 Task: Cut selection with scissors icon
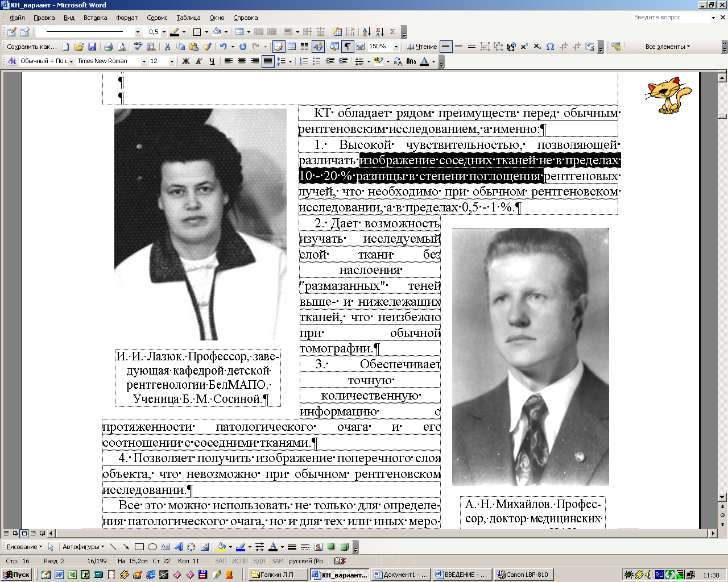point(167,47)
